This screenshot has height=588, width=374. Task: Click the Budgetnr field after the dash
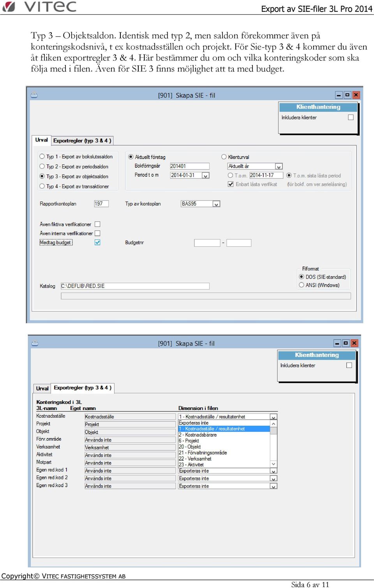tap(239, 243)
